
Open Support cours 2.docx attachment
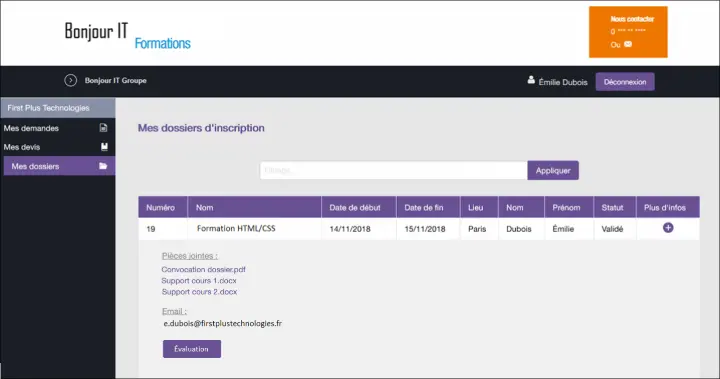[x=199, y=292]
